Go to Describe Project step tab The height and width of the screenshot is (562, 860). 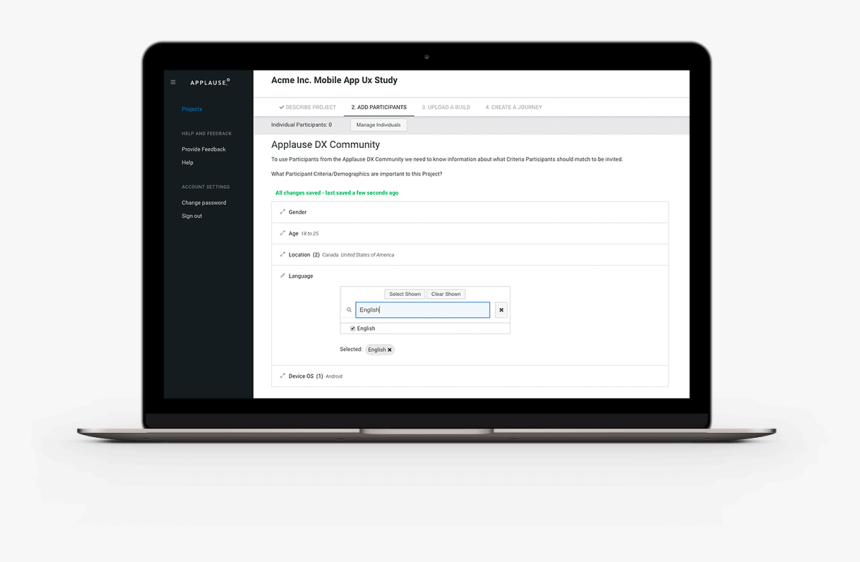point(308,107)
